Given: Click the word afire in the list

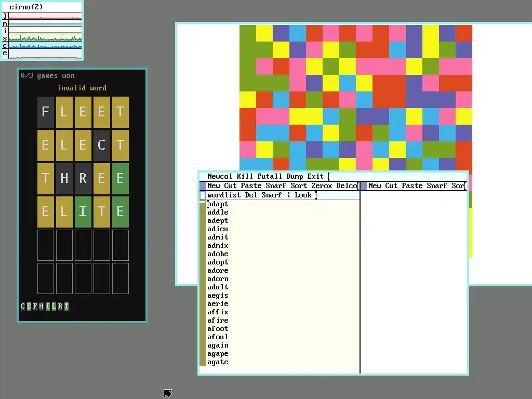Looking at the screenshot, I should [x=218, y=320].
